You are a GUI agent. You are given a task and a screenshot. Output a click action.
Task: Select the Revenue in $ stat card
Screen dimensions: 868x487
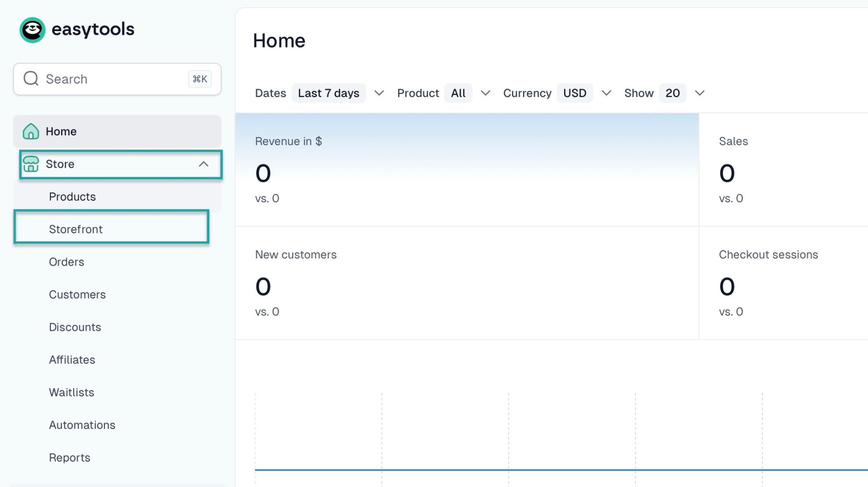(466, 170)
